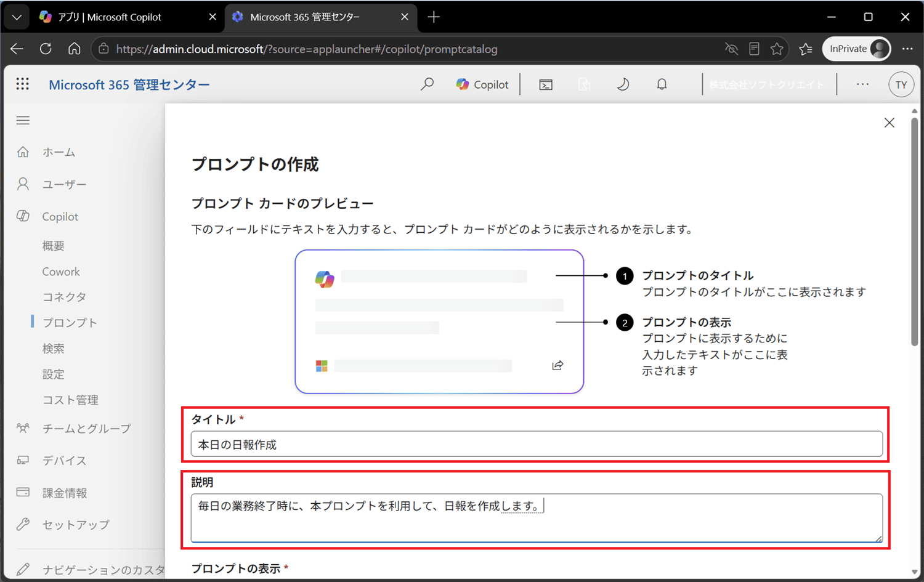This screenshot has width=924, height=582.
Task: Go back in the browser
Action: (17, 49)
